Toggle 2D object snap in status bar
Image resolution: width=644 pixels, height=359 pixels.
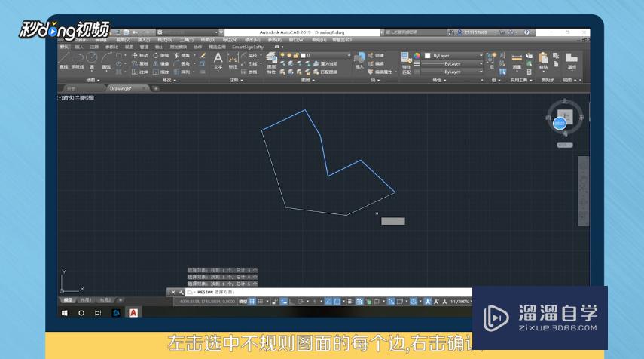[337, 302]
